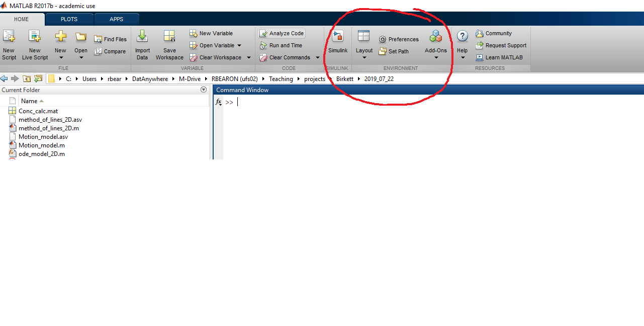Click the Command Window title bar
Screen dimensions: 644x326
pos(428,90)
